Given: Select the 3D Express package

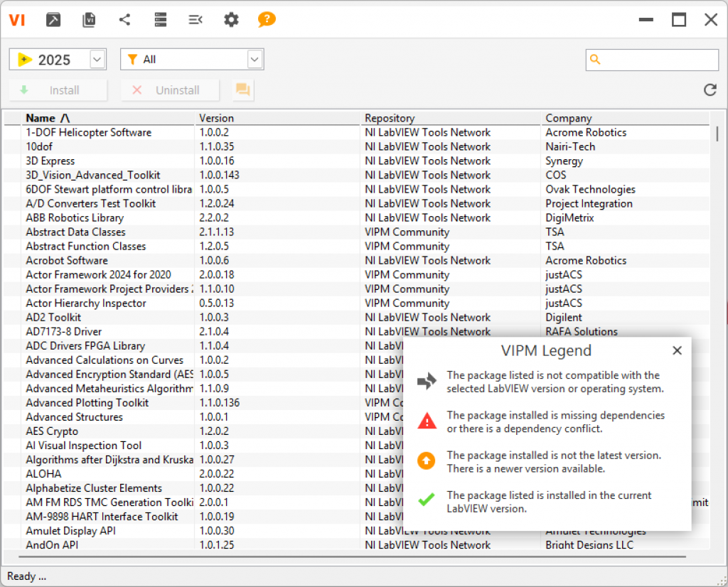Looking at the screenshot, I should pos(357,161).
